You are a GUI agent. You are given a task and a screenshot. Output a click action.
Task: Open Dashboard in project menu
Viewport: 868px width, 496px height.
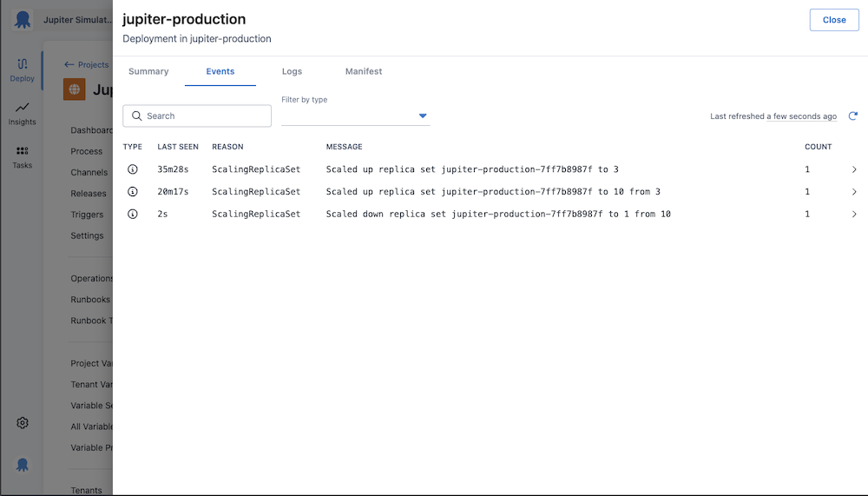(91, 130)
